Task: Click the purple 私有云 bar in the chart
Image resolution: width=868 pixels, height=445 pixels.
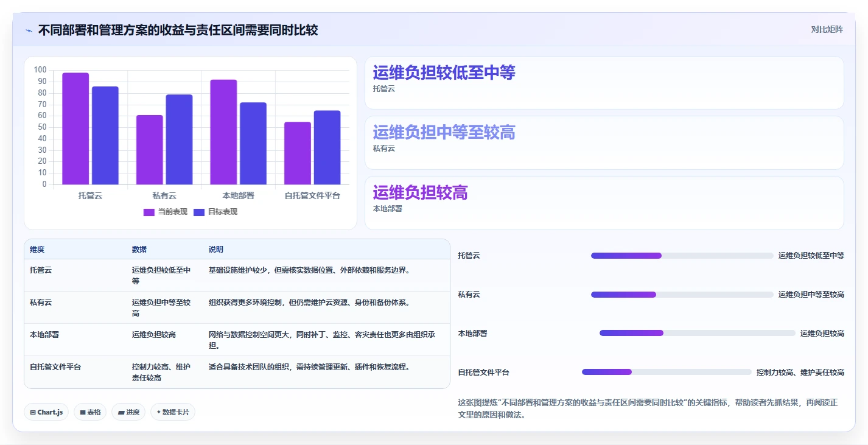Action: [150, 150]
